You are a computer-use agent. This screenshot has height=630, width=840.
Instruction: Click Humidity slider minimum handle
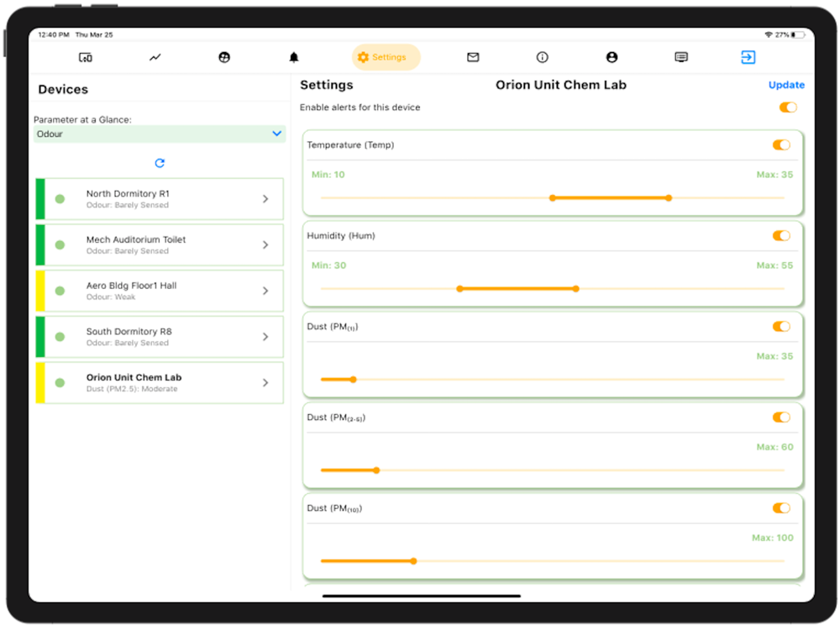(x=459, y=289)
